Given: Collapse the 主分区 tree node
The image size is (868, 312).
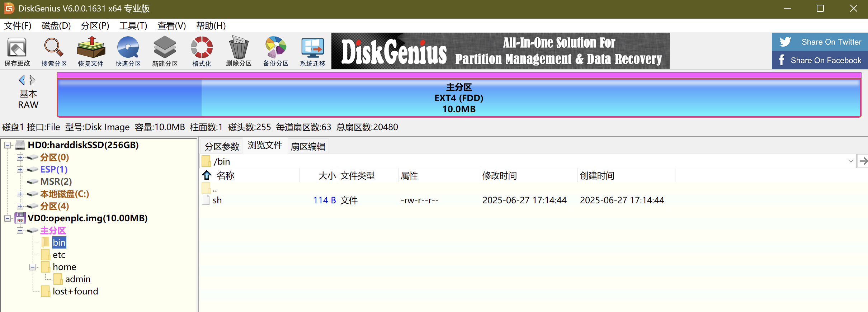Looking at the screenshot, I should point(20,231).
